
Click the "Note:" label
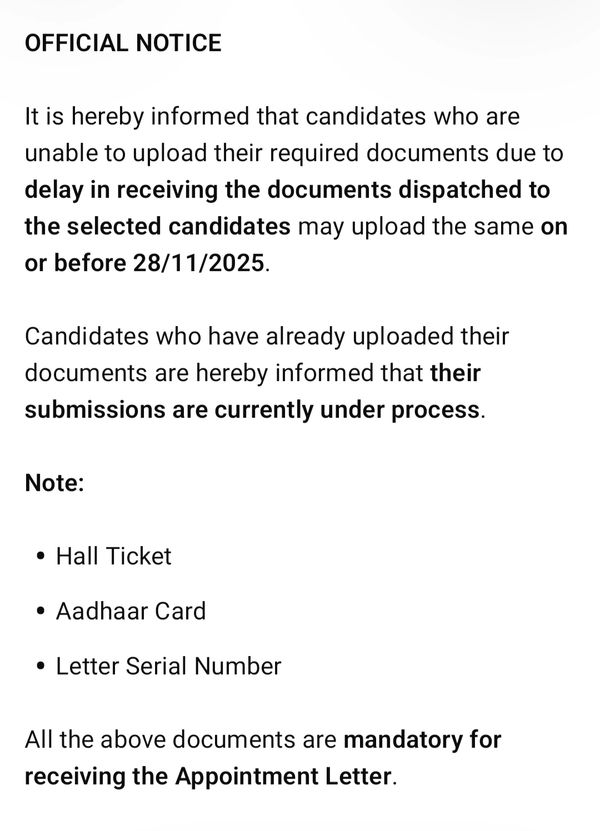click(x=55, y=482)
